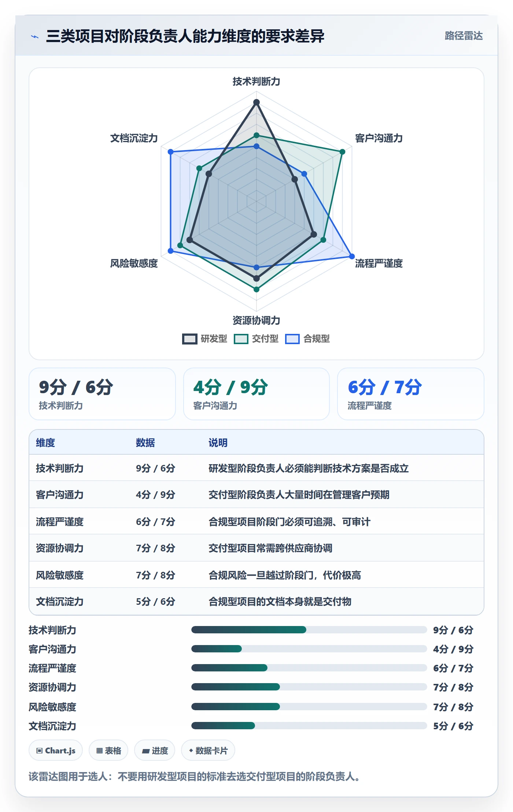Click the chart title 三类项目对阶段负责人能力维度的要求差异
513x812 pixels.
[185, 36]
